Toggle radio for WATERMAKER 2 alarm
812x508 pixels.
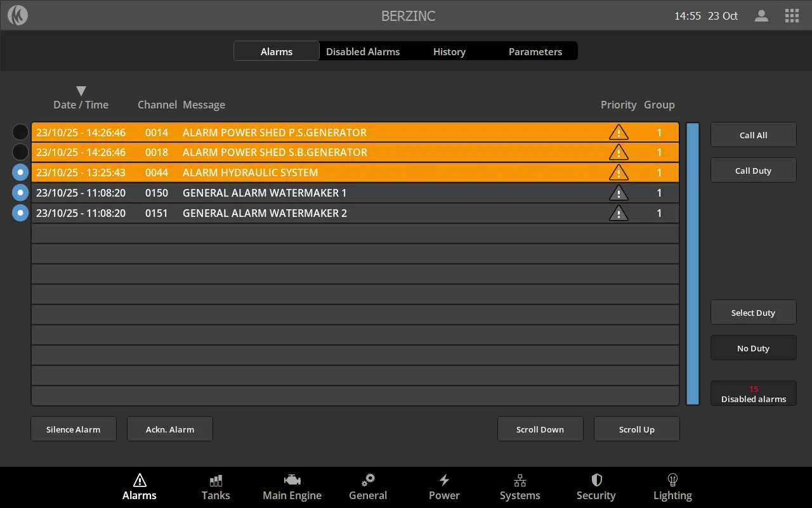pos(20,213)
